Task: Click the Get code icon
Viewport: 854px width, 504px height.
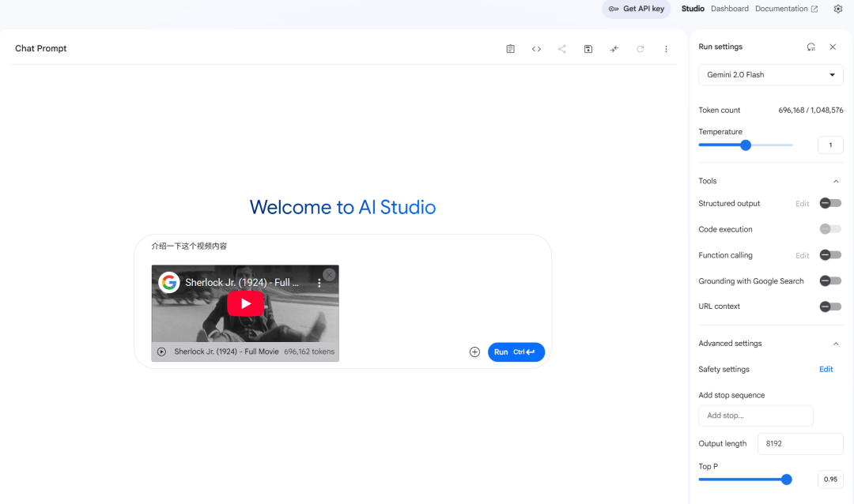Action: [536, 48]
